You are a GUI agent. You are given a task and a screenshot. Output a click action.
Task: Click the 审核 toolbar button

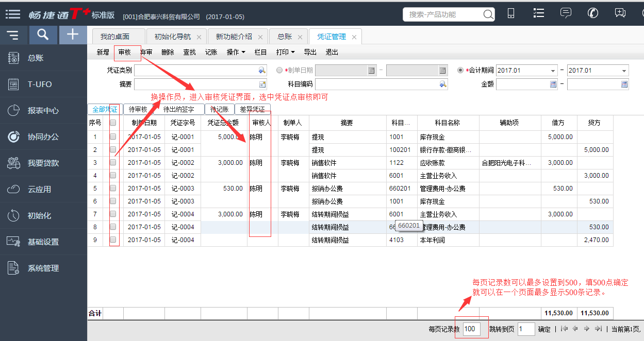pyautogui.click(x=124, y=52)
